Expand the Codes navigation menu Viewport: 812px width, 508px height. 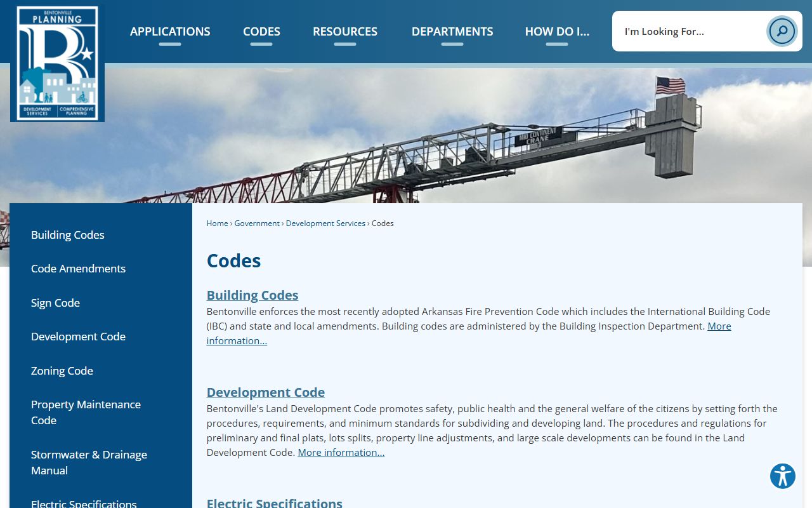pyautogui.click(x=261, y=32)
